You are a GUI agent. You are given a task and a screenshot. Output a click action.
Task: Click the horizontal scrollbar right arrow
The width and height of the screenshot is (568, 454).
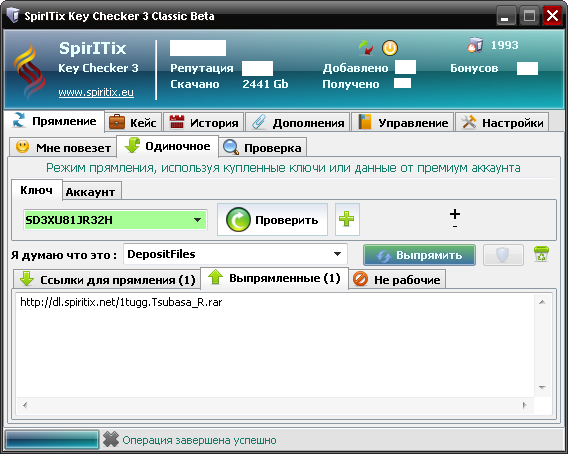click(x=525, y=405)
